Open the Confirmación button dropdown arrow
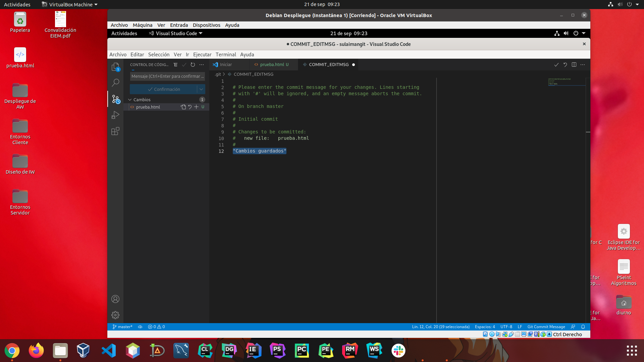 201,89
